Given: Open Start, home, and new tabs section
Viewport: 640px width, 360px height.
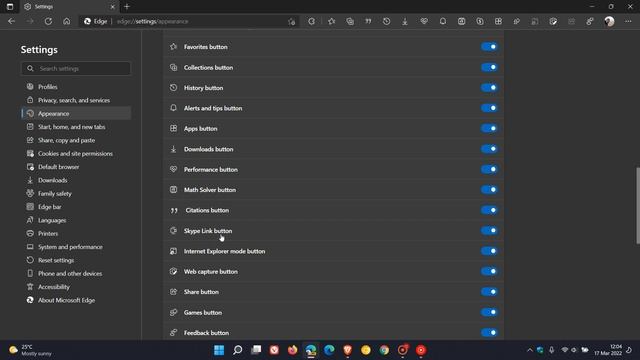Looking at the screenshot, I should click(x=76, y=127).
